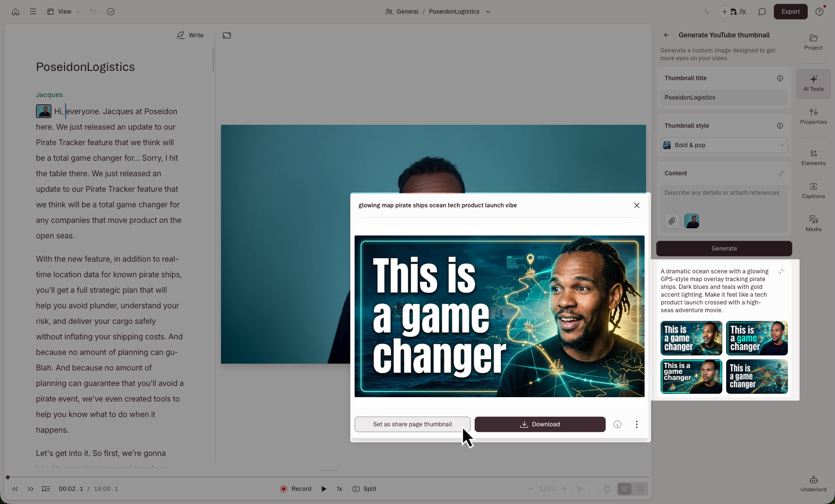Toggle the timeline grid view button

(x=640, y=489)
